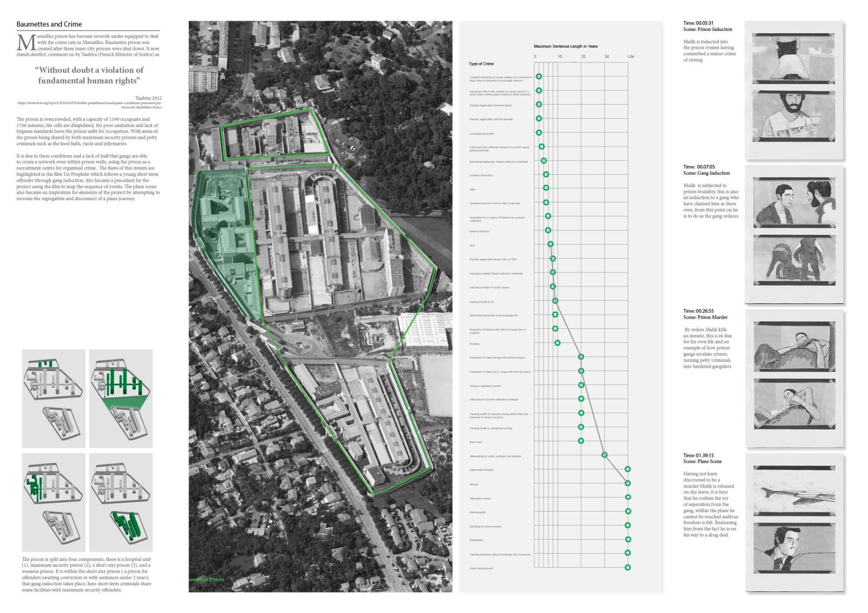This screenshot has width=868, height=613.
Task: Click the Concealment of birth marker
Action: pos(539,132)
